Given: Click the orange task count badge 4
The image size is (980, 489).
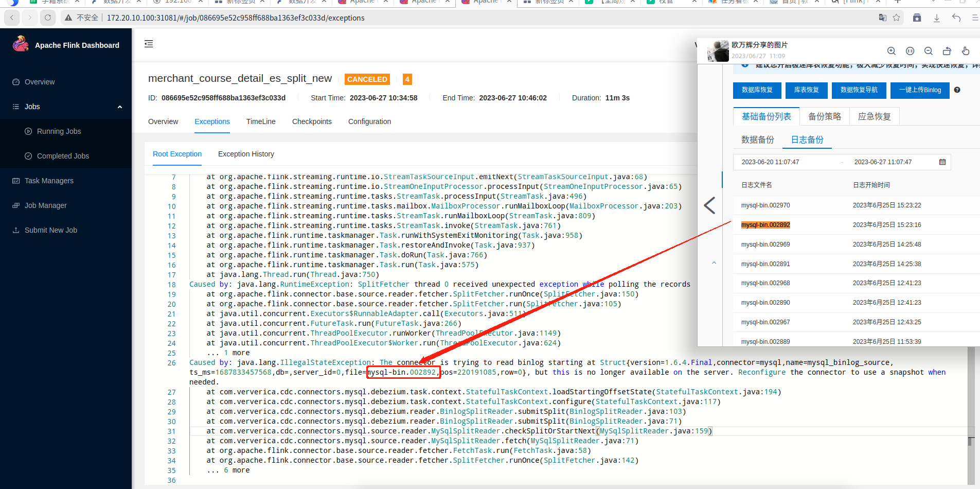Looking at the screenshot, I should coord(407,79).
